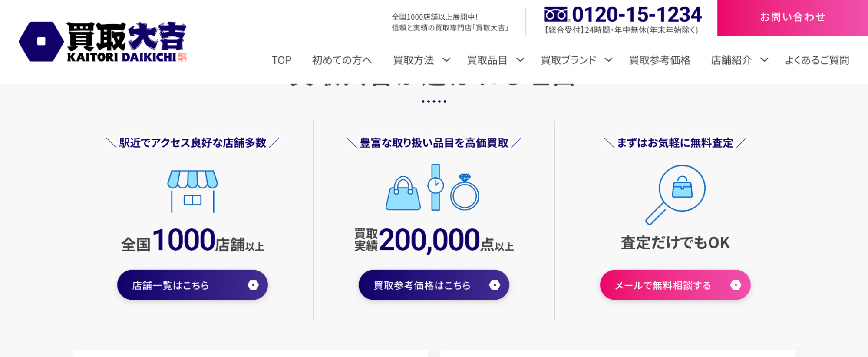Click hexagon icon on 店舗一覧はこちら button
Screen dimensions: 868x357
tap(253, 285)
